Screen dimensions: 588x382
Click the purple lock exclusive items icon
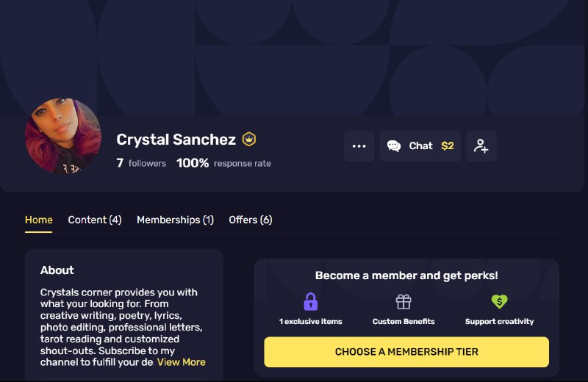(310, 301)
